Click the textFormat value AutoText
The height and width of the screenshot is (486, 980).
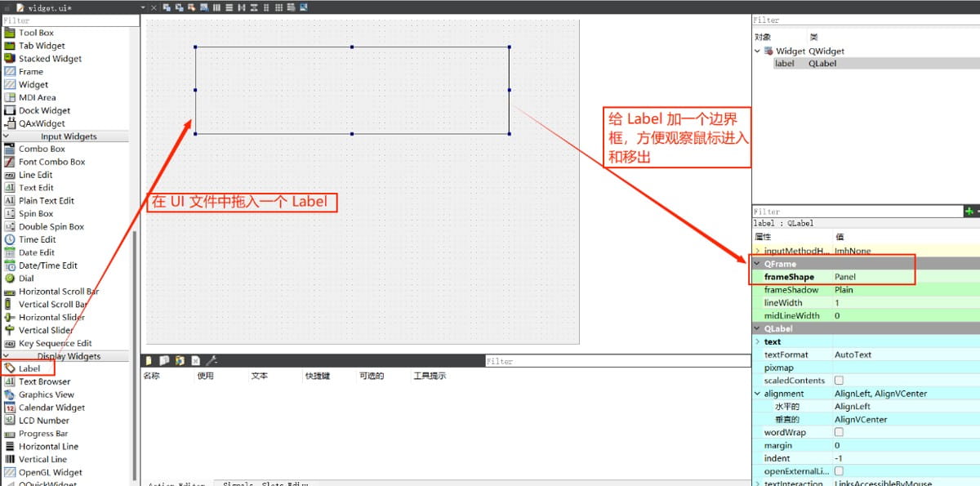coord(853,354)
